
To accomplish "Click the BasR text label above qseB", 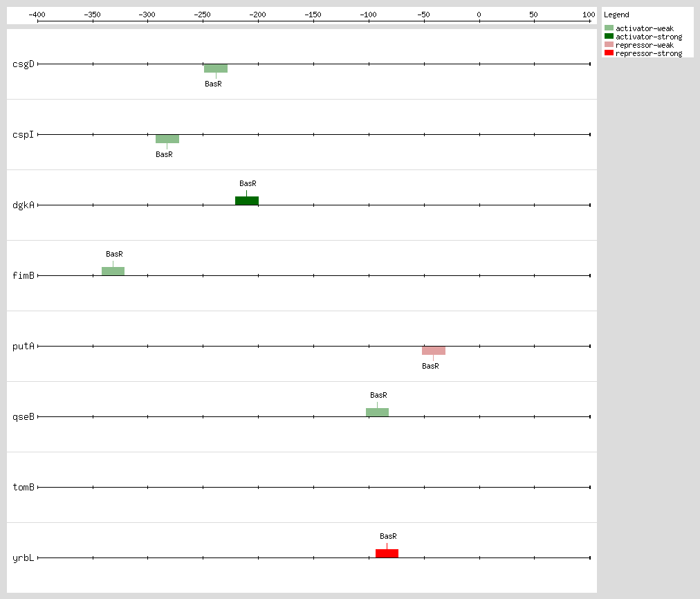I will point(378,395).
